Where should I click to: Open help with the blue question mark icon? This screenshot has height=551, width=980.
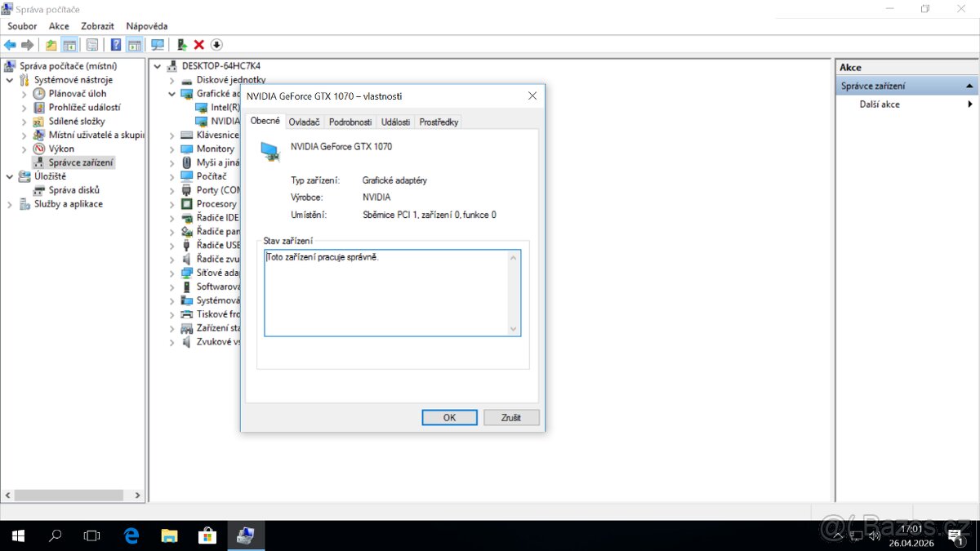pyautogui.click(x=116, y=45)
